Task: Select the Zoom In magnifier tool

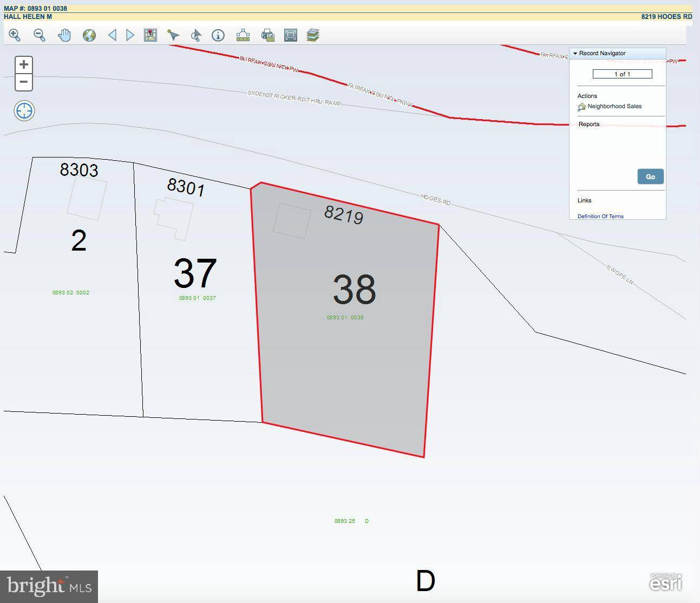Action: pos(15,35)
